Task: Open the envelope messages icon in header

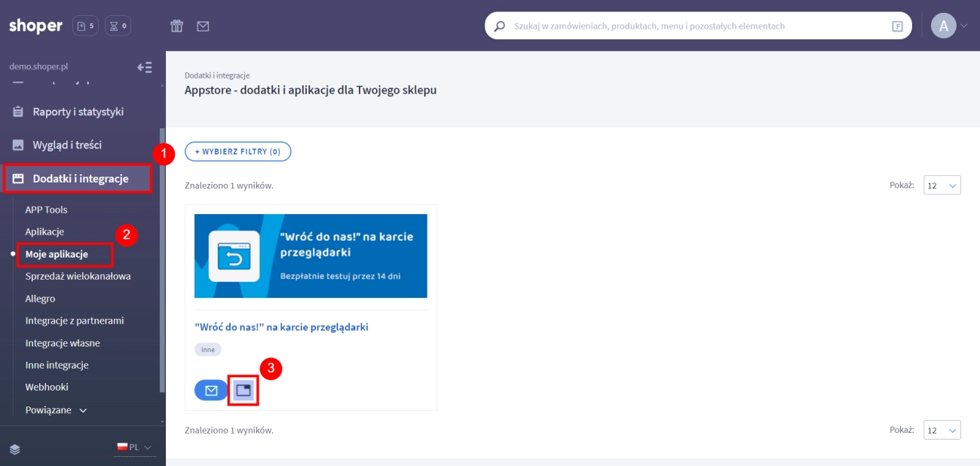Action: 203,26
